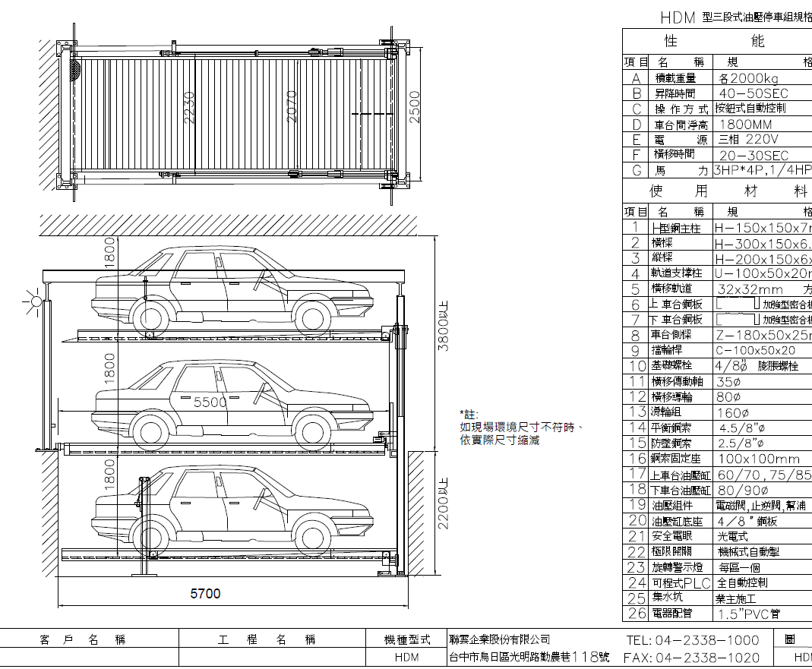Click the TEL: 04-2338-1000 text

[691, 639]
